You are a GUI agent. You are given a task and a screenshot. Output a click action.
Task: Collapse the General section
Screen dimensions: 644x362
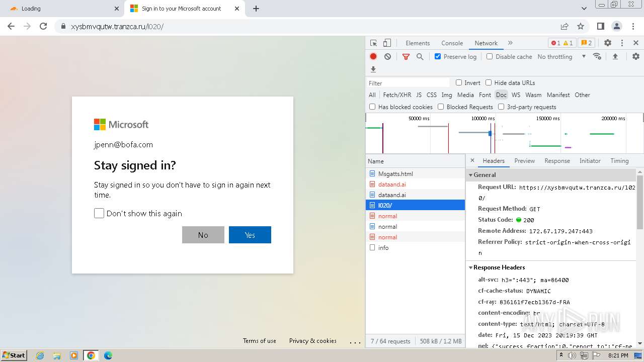[471, 175]
